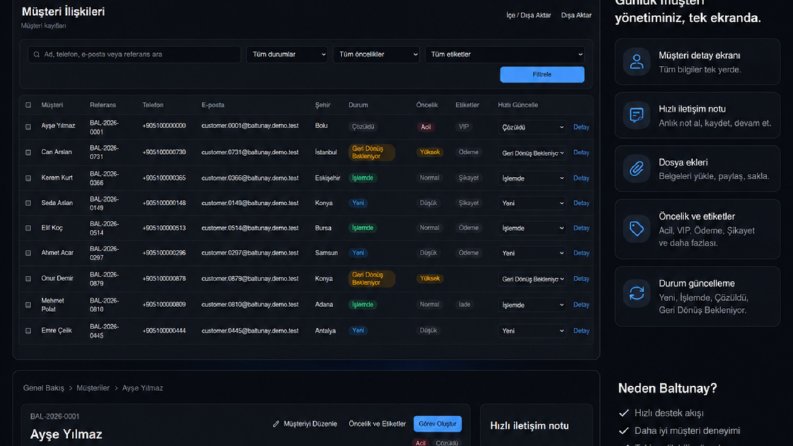The image size is (793, 446).
Task: Check the box for Ayşe Yılmaz row
Action: [x=28, y=127]
